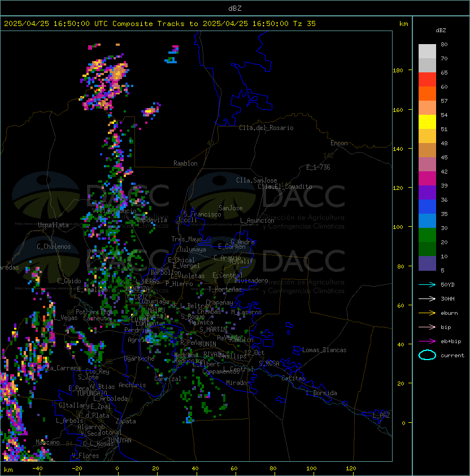Image resolution: width=470 pixels, height=476 pixels.
Task: Click the 'Potrerillos' place label
Action: (94, 312)
